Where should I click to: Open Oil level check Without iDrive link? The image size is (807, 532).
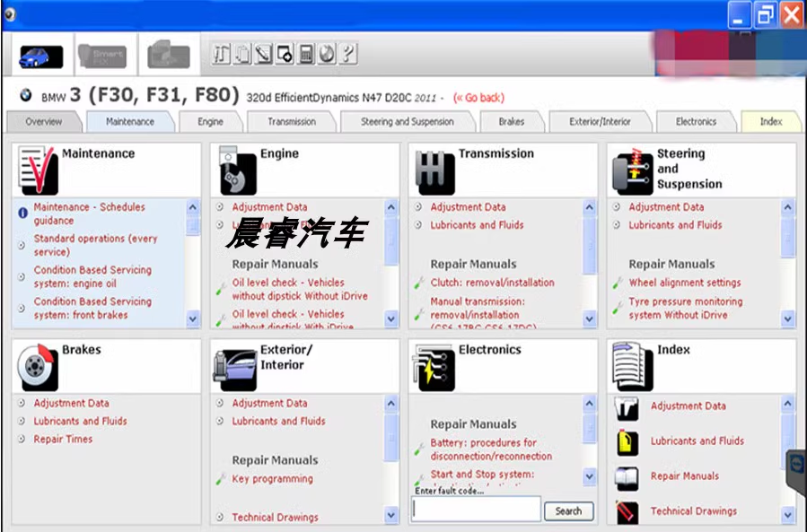pos(300,289)
